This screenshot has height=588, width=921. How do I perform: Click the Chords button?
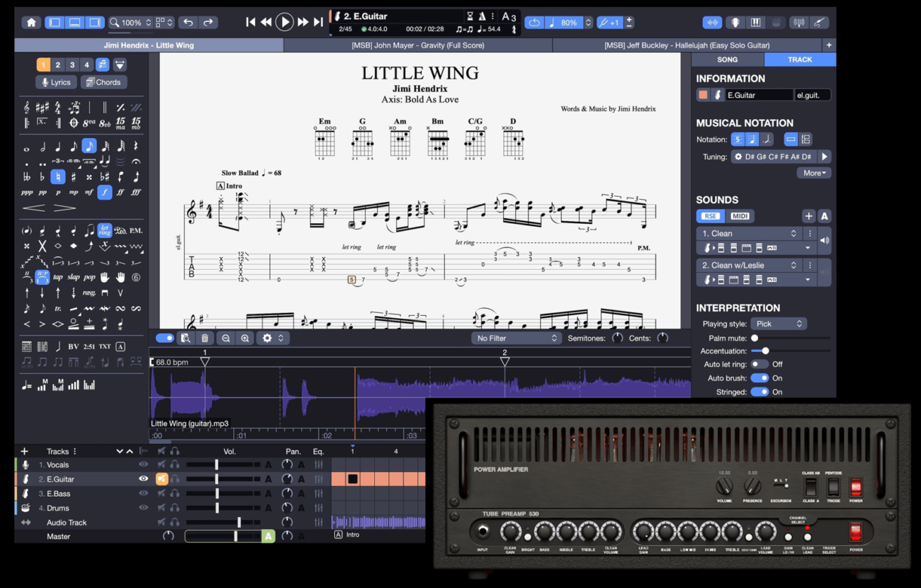pos(103,82)
